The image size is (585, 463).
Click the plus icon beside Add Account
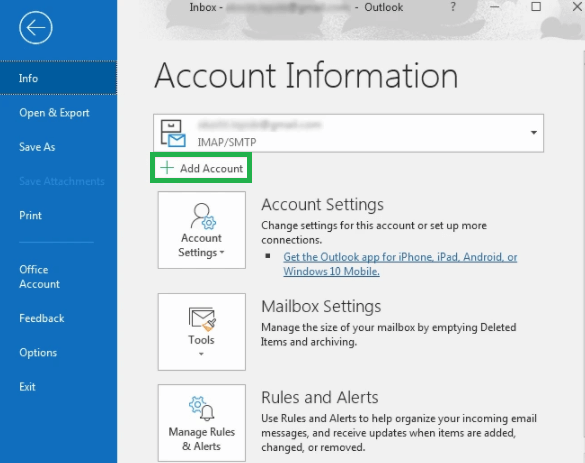point(167,168)
